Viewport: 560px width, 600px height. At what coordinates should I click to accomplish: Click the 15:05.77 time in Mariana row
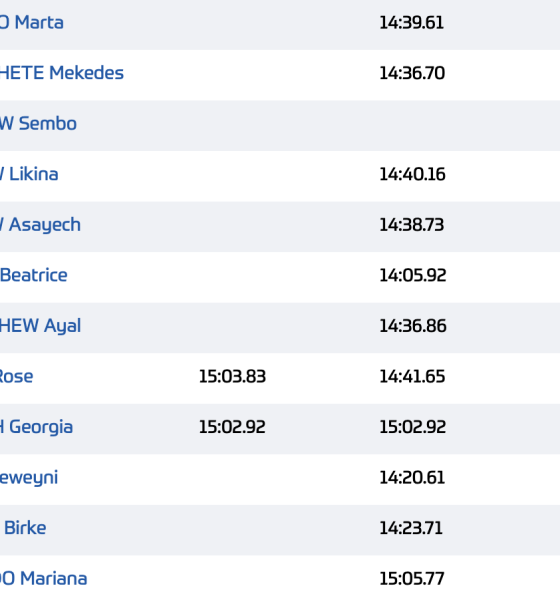[412, 579]
